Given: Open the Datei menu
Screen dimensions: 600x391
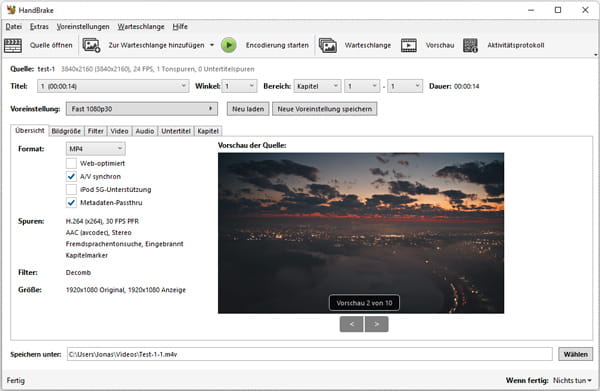Looking at the screenshot, I should point(14,26).
